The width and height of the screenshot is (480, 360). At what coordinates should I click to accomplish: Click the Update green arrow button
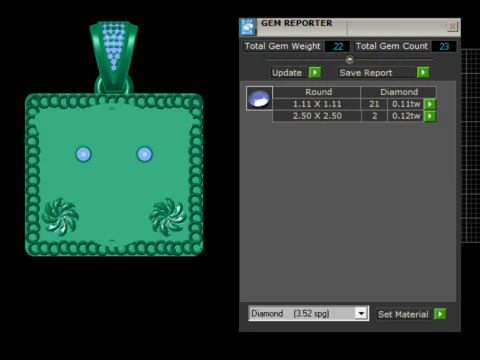(x=315, y=72)
